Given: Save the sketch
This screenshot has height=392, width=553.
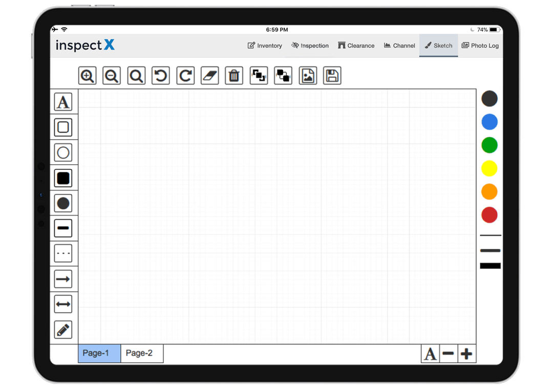Looking at the screenshot, I should pos(332,75).
